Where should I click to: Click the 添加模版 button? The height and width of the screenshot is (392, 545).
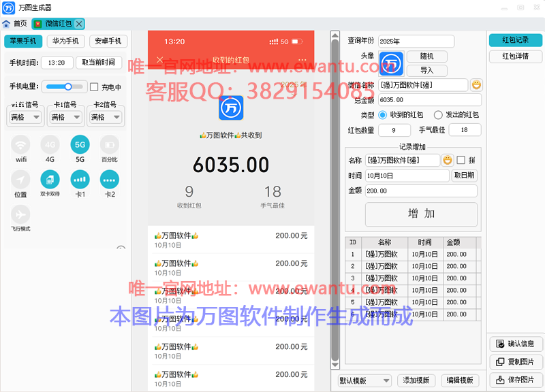click(x=416, y=380)
